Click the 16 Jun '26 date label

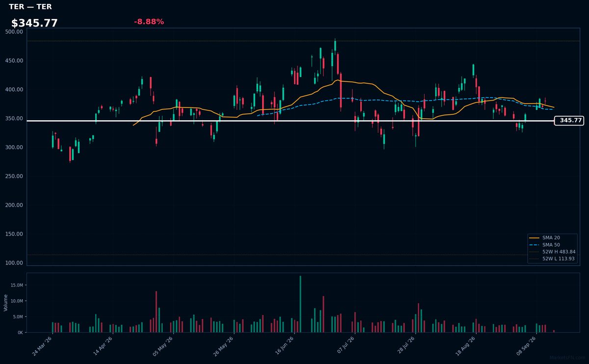tap(284, 346)
